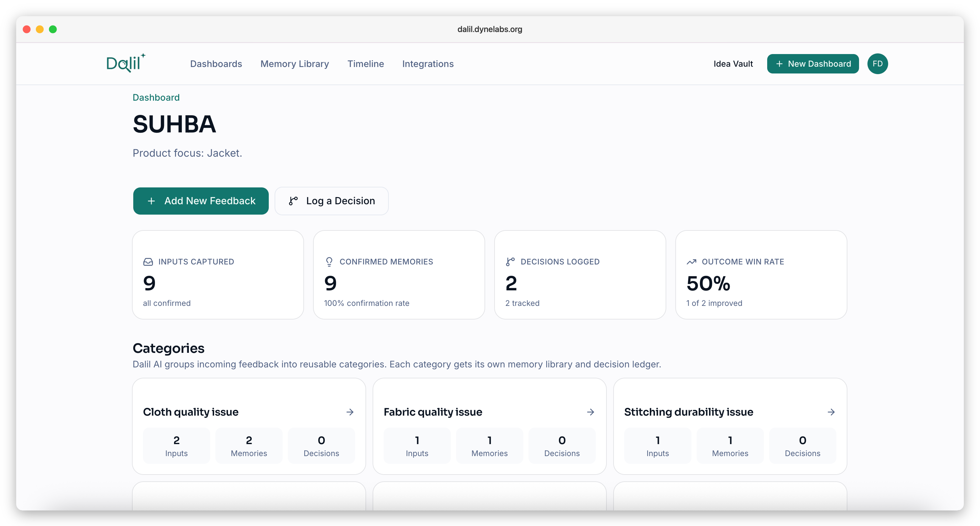Click the arrow on Stitching durability issue
This screenshot has width=980, height=526.
click(831, 412)
